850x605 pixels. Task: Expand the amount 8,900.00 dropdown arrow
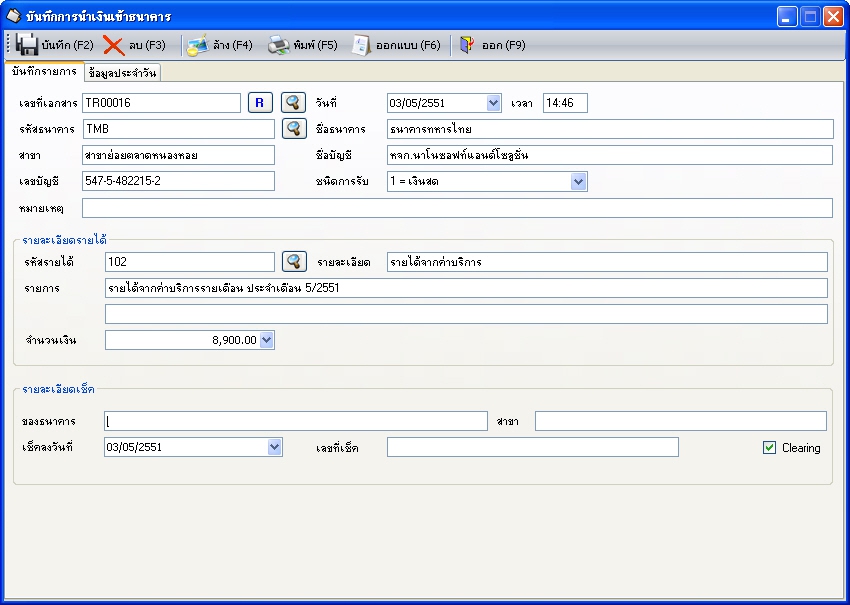[266, 340]
